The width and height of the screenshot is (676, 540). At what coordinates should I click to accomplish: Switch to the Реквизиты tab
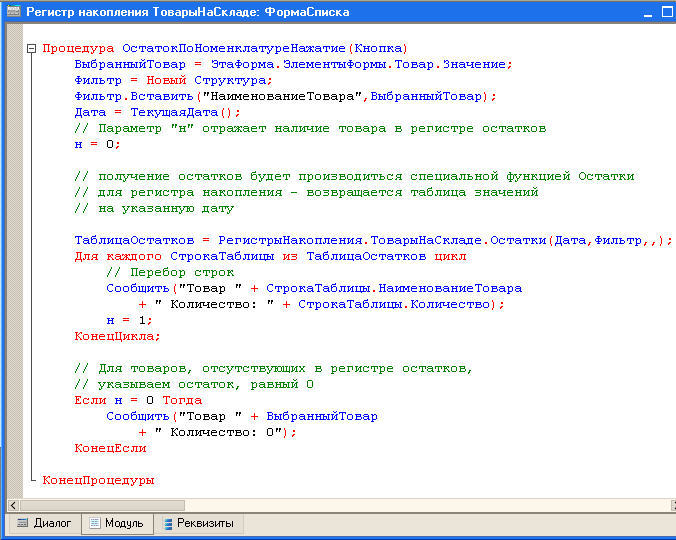pos(199,523)
